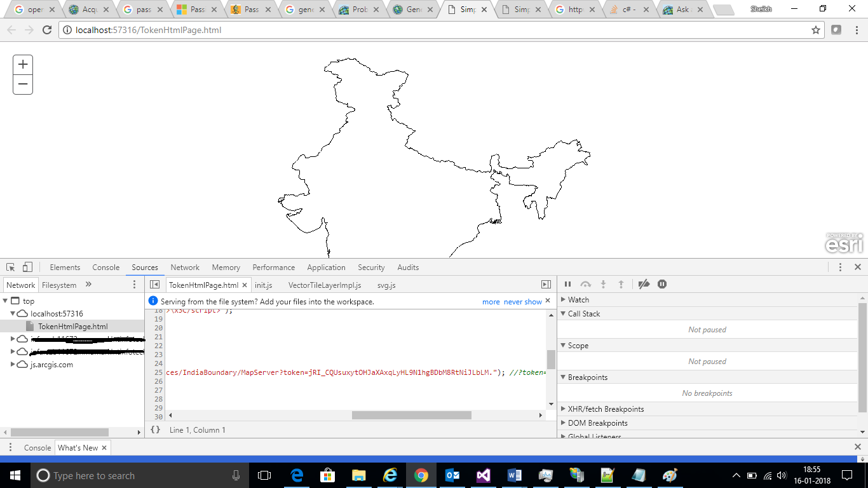
Task: Switch to the Security panel
Action: click(371, 268)
